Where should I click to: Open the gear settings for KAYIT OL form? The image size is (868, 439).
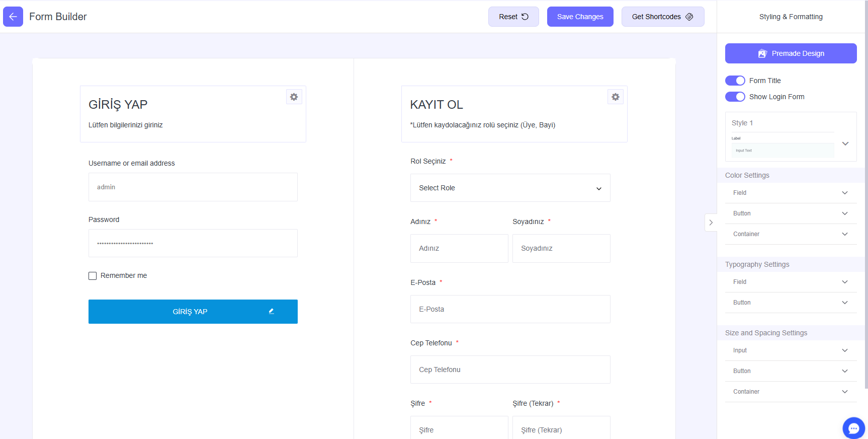[616, 97]
